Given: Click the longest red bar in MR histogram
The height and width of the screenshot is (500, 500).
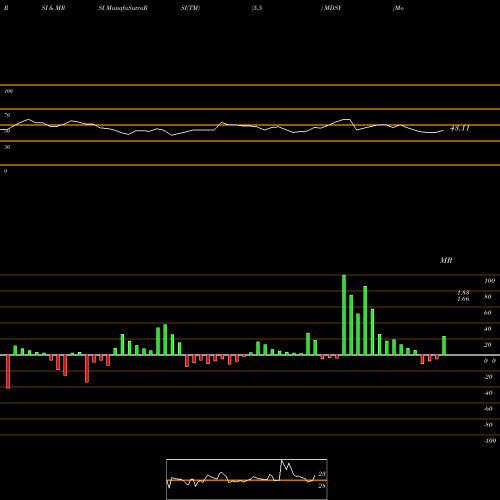Looking at the screenshot, I should 8,372.
